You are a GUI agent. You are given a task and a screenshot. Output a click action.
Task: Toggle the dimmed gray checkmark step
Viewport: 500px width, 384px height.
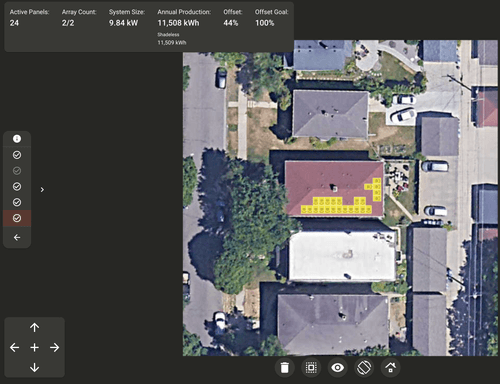pyautogui.click(x=17, y=171)
